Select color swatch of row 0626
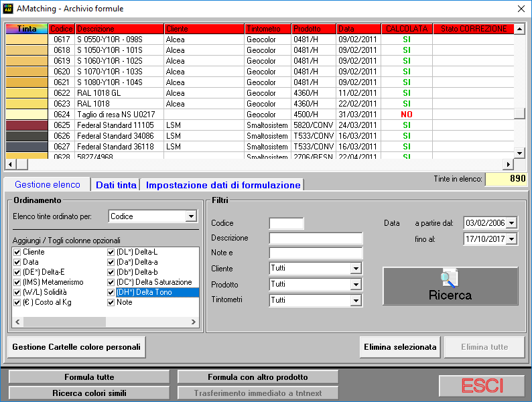The width and height of the screenshot is (532, 402). [x=27, y=136]
